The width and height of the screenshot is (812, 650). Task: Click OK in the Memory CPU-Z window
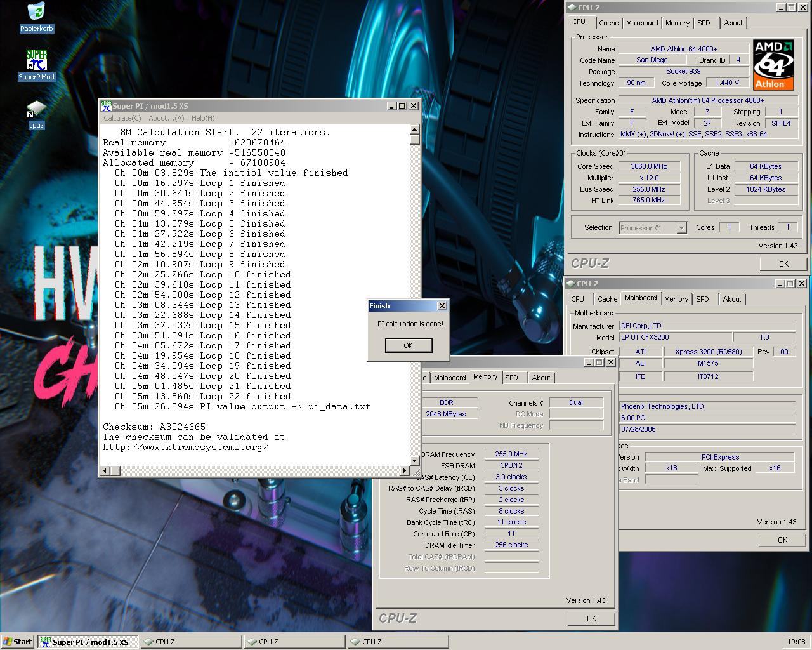click(x=591, y=619)
